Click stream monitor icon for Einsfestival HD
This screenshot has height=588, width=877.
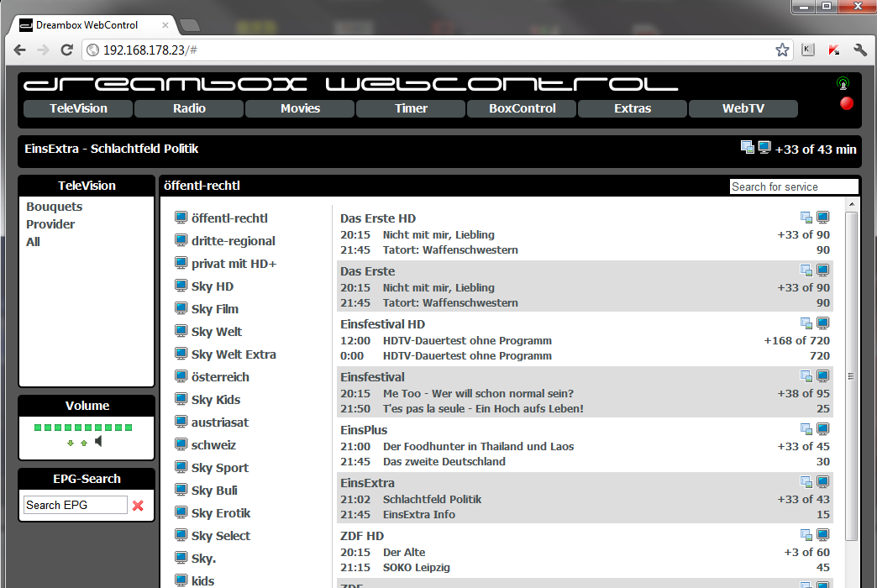click(x=823, y=323)
